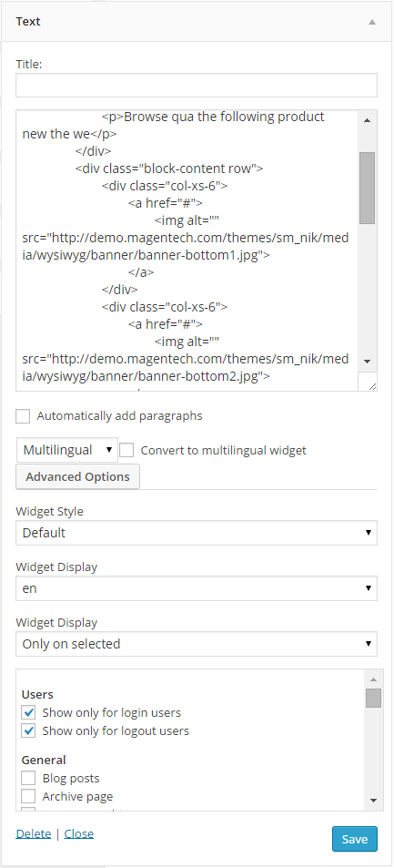Click the code textarea scroll-down arrow
Screen dimensions: 394x868
367,362
